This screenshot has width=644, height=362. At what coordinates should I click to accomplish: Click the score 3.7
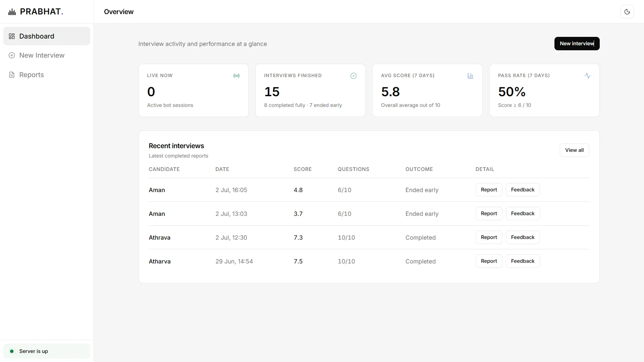coord(298,214)
